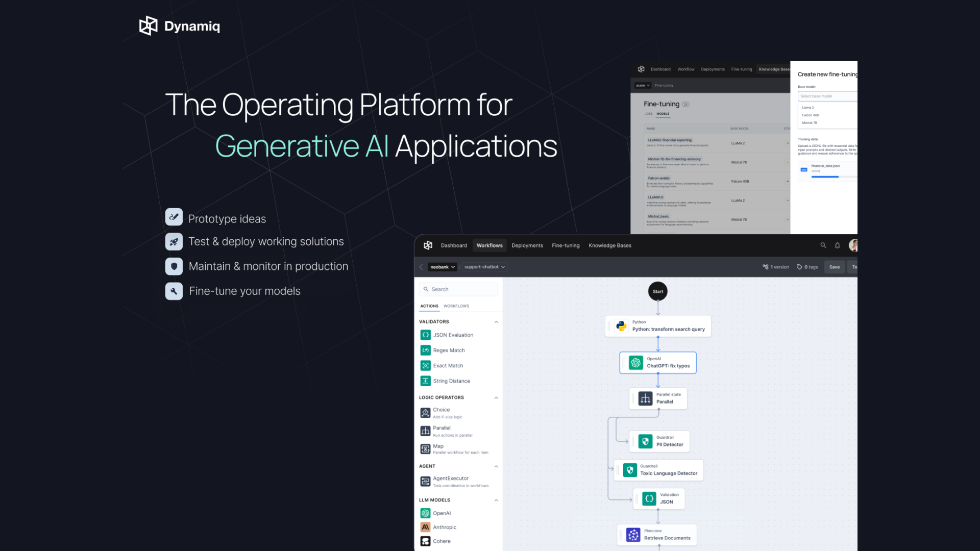Open Deployments in workflow window navbar
980x551 pixels.
[527, 245]
